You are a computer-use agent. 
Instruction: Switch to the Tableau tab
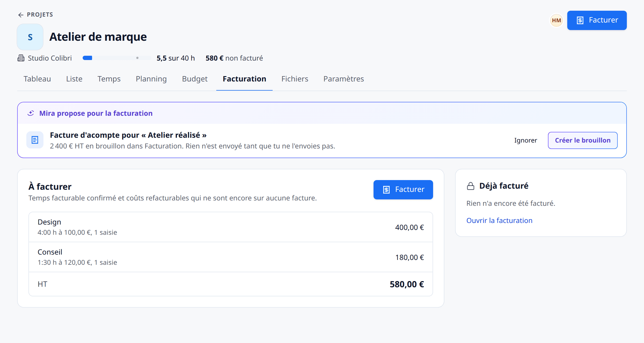37,79
